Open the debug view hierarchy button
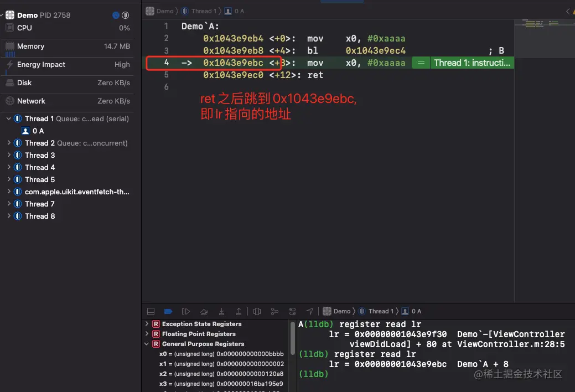 pos(257,312)
